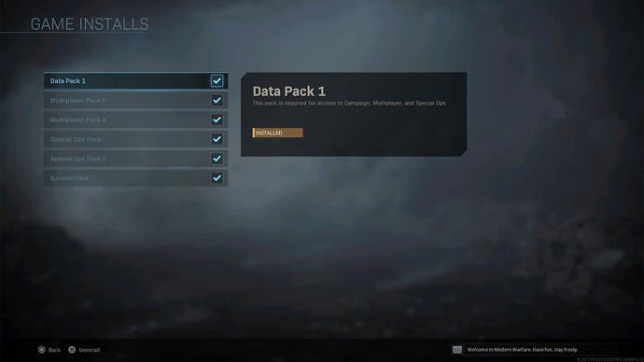Toggle the Special Ops Pack 2 checkbox
This screenshot has height=362, width=644.
217,159
